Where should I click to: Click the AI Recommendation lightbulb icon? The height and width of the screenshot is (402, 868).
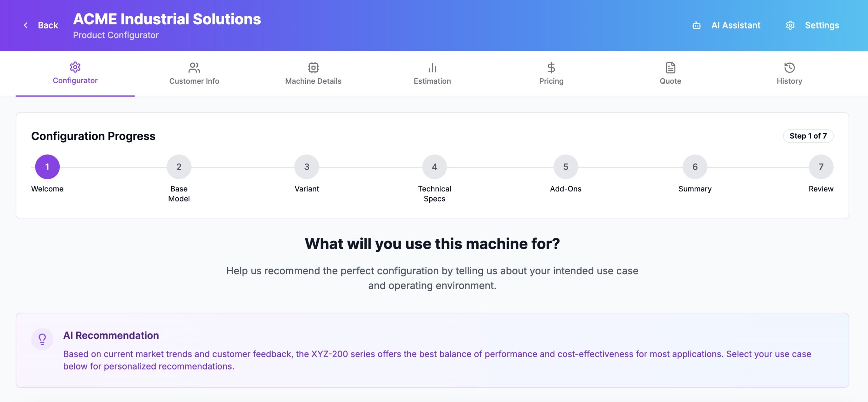42,339
